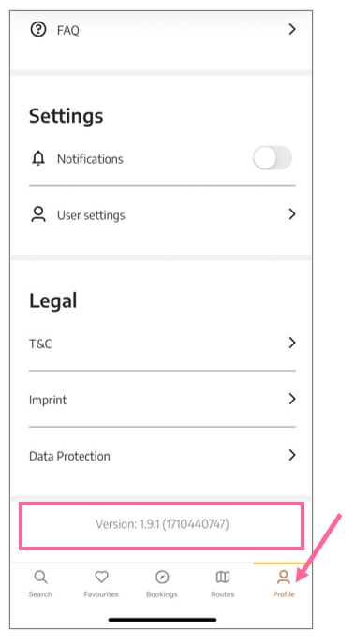Switch to the Favourites tab label

pos(101,594)
